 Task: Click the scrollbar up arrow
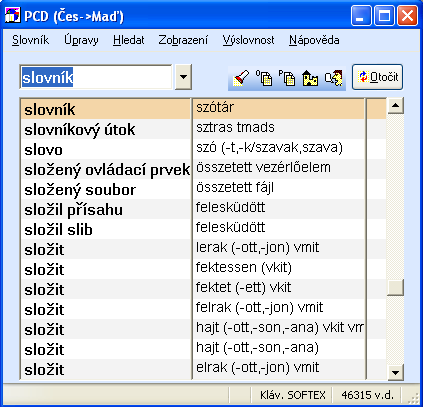click(395, 106)
